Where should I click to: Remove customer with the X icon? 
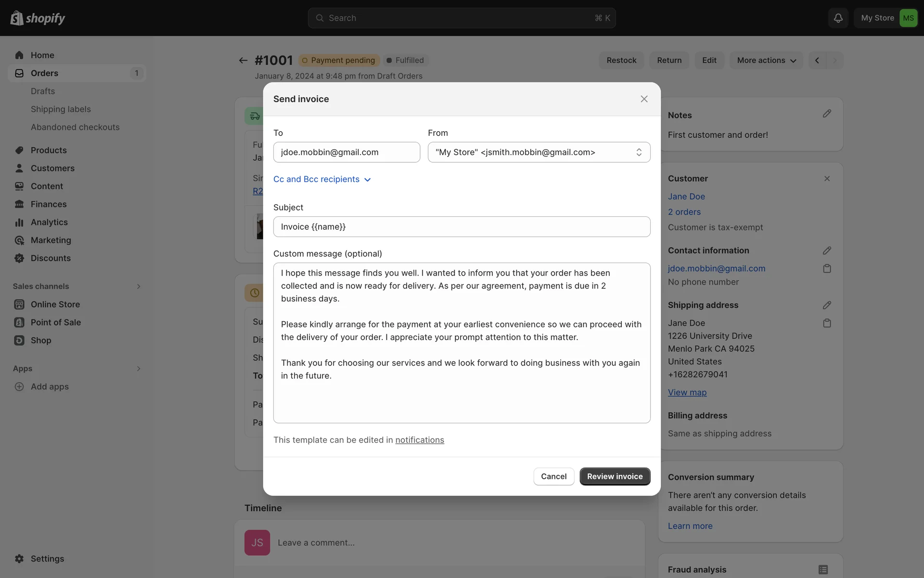827,179
